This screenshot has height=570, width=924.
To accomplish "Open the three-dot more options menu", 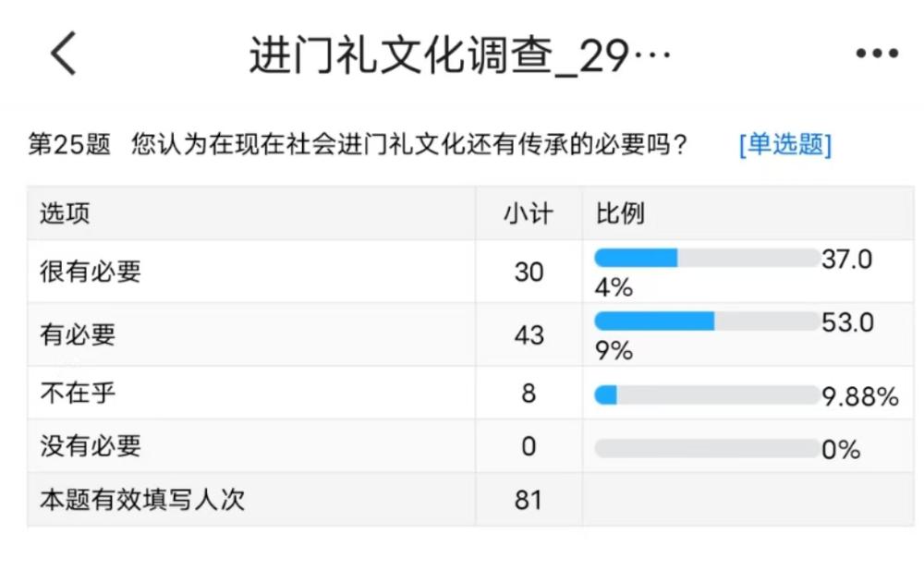I will (x=876, y=55).
